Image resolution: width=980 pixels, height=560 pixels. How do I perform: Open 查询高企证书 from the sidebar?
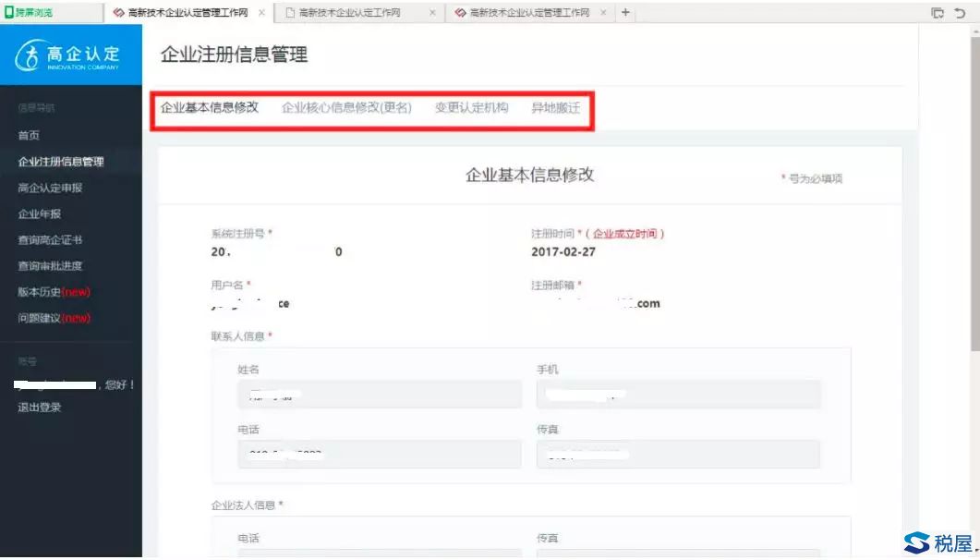point(49,239)
